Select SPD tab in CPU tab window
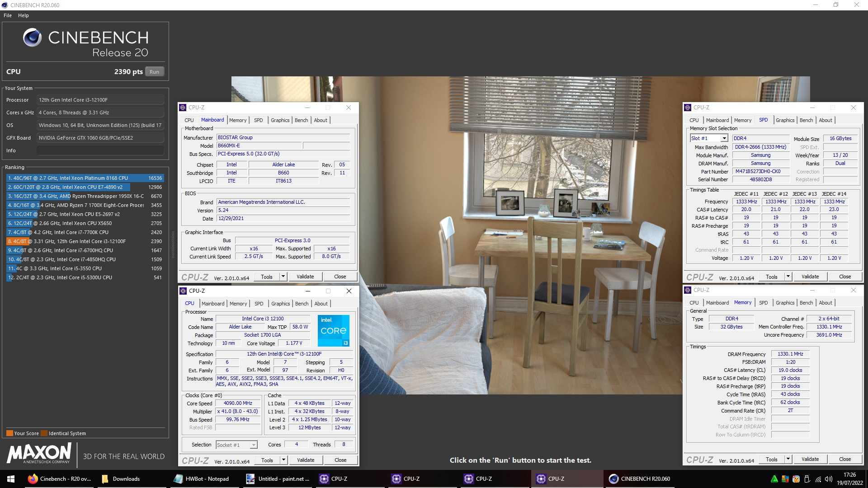This screenshot has width=868, height=488. coord(259,304)
